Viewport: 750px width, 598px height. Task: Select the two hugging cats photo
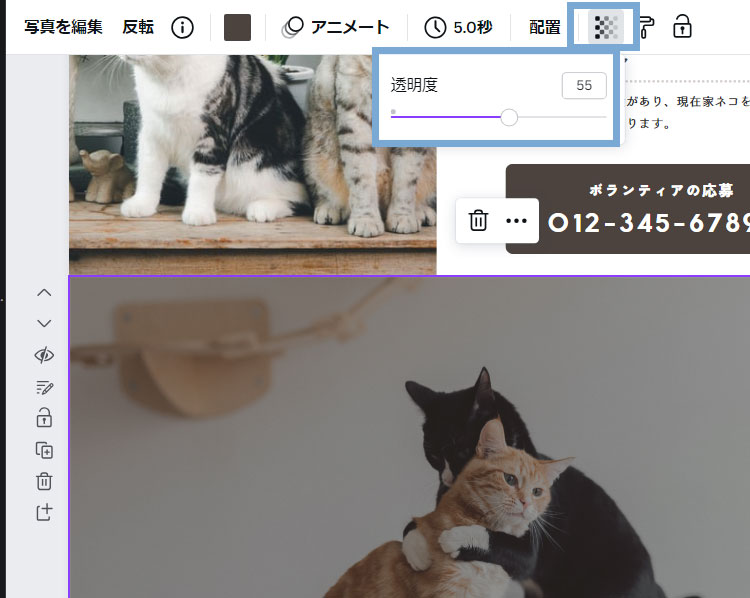tap(409, 437)
